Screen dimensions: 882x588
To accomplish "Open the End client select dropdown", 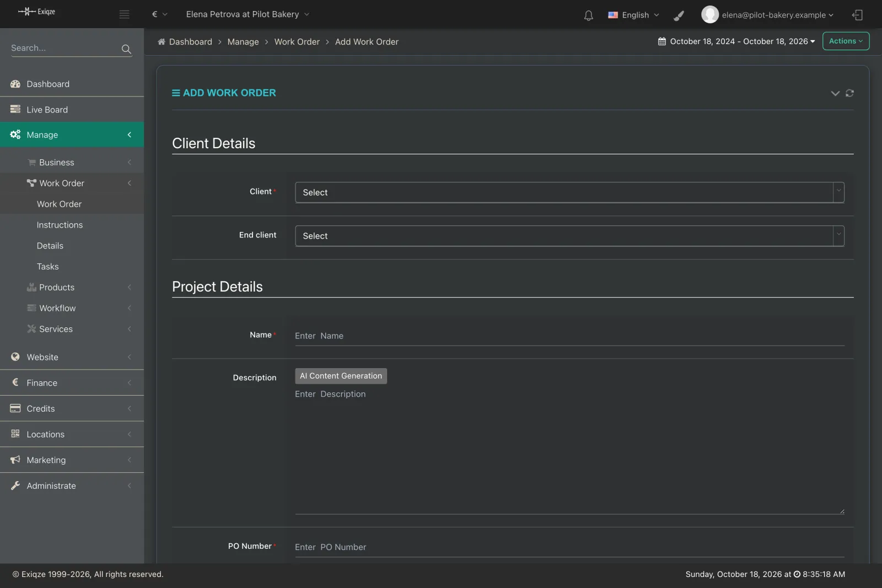I will coord(569,236).
